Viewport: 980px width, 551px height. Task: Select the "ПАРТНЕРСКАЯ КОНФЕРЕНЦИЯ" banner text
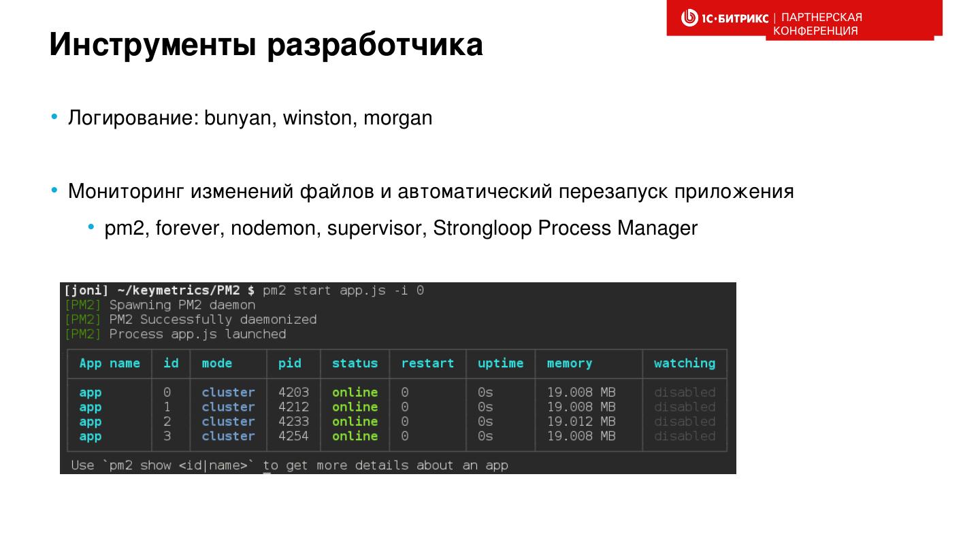pos(818,24)
